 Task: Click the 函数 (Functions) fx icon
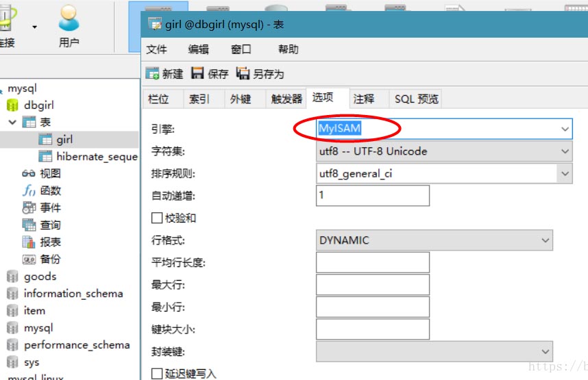(29, 190)
